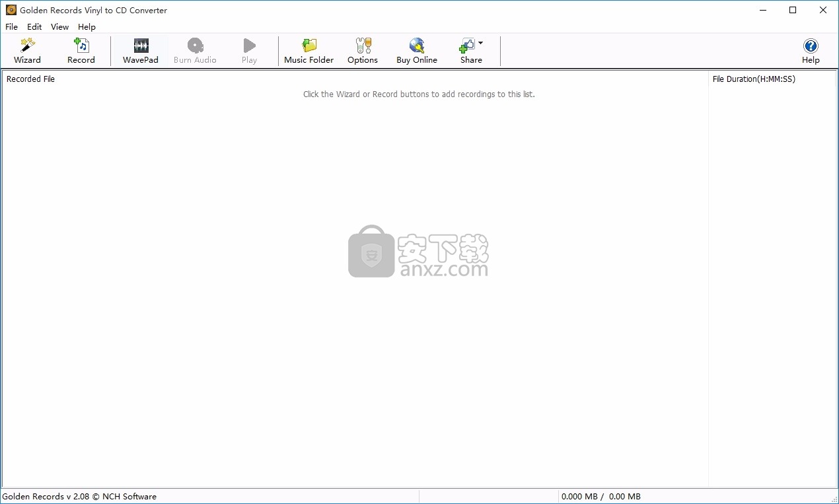Start a new recording with Record
Image resolution: width=839 pixels, height=504 pixels.
(81, 51)
